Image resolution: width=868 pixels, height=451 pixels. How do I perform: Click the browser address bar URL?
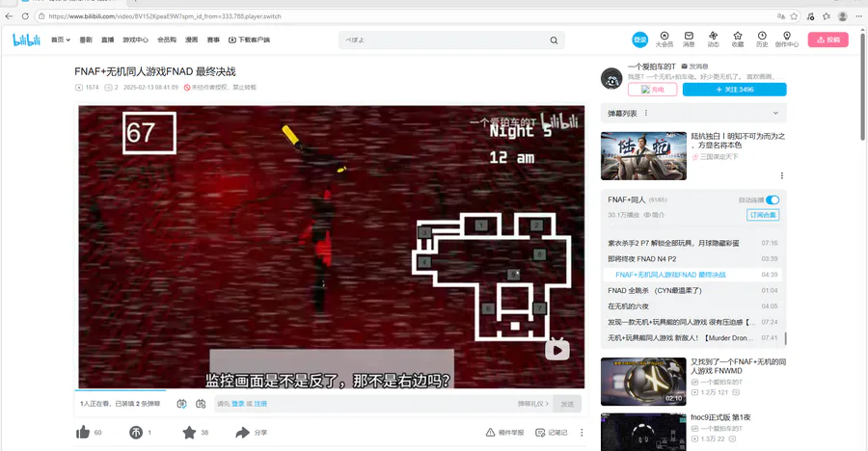(165, 16)
